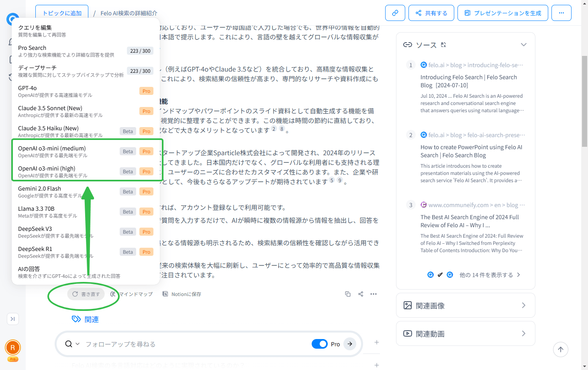Viewport: 588px width, 370px height.
Task: Click the send arrow button
Action: click(350, 344)
